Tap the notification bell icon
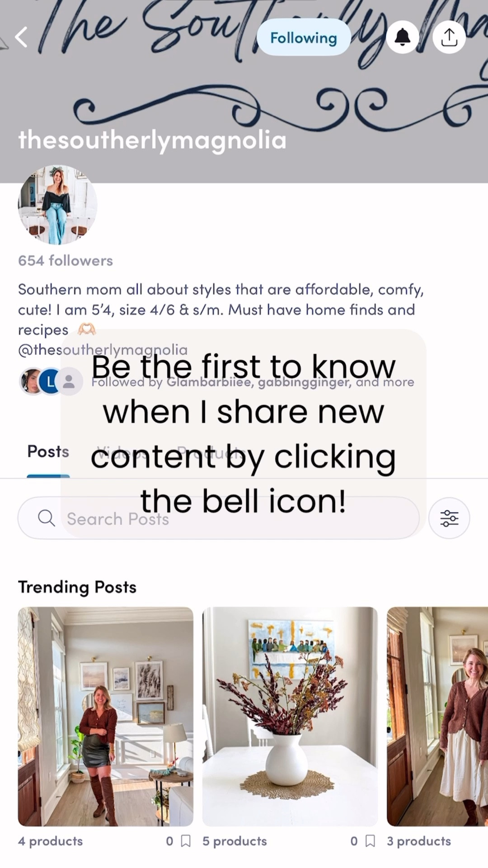This screenshot has width=488, height=868. pos(403,37)
